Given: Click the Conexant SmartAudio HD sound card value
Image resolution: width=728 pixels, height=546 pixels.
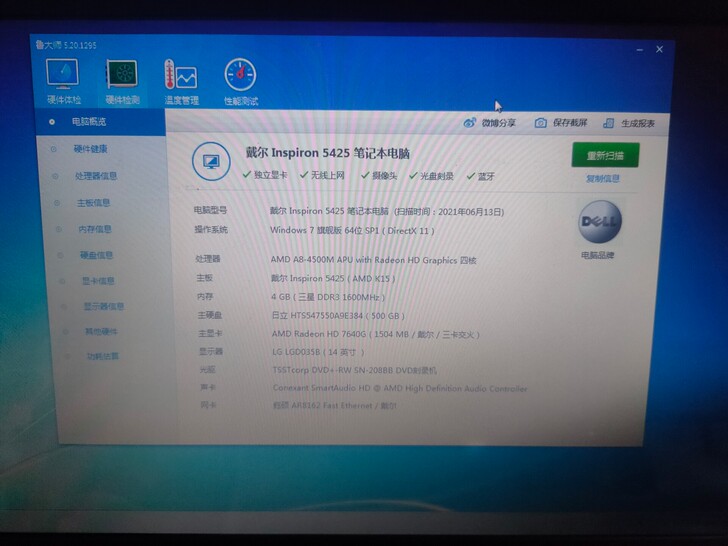Looking at the screenshot, I should coord(400,388).
